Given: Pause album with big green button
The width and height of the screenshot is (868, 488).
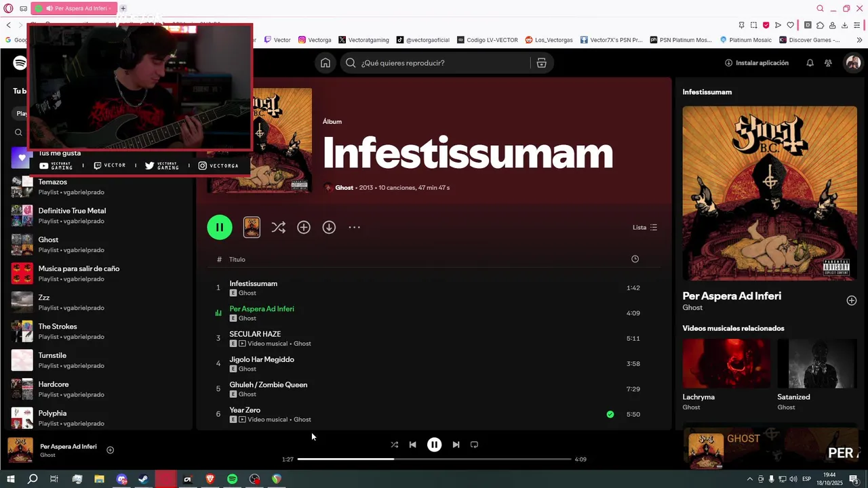Looking at the screenshot, I should (x=220, y=228).
